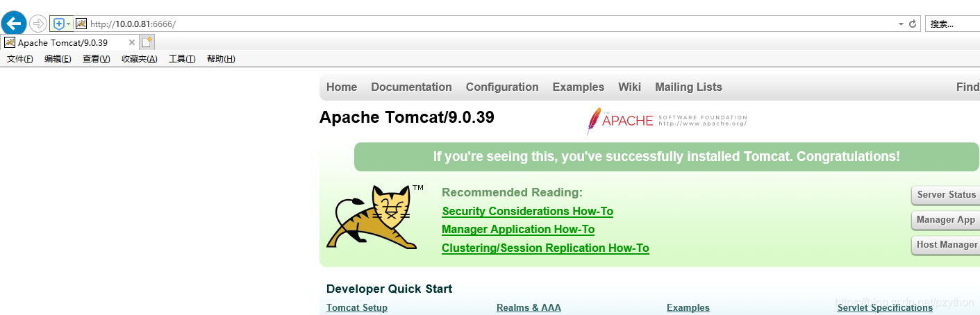Click the forward navigation arrow

(x=38, y=24)
